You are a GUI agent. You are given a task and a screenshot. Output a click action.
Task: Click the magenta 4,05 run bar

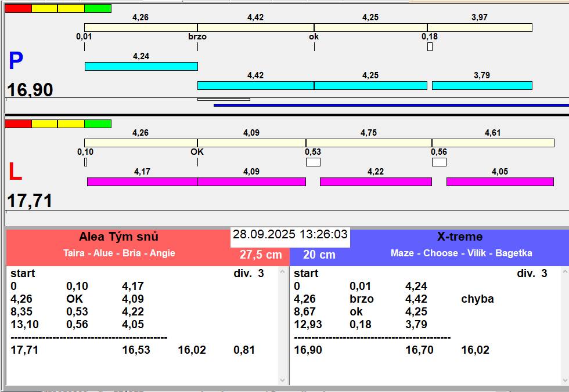500,182
